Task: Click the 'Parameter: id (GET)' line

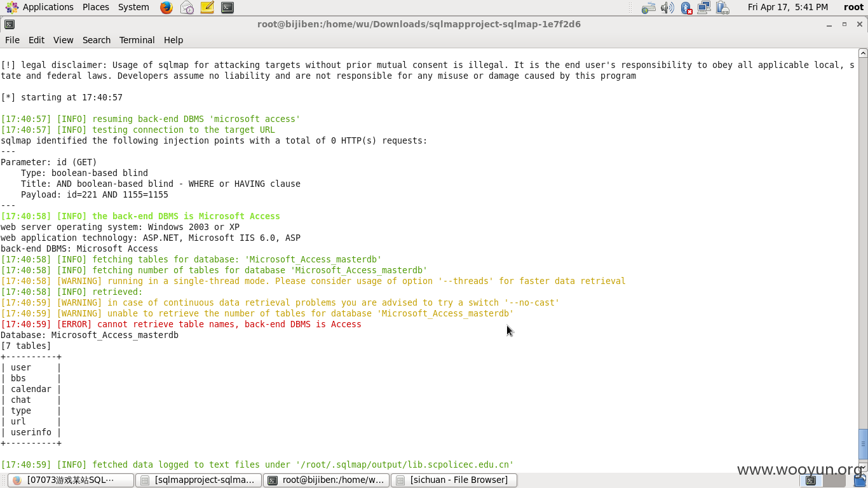Action: click(x=49, y=162)
